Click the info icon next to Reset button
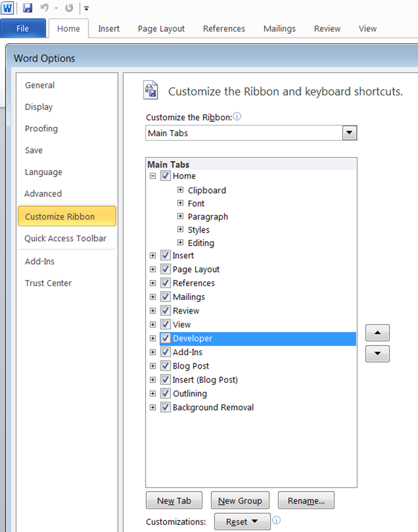The width and height of the screenshot is (418, 532). (x=277, y=520)
